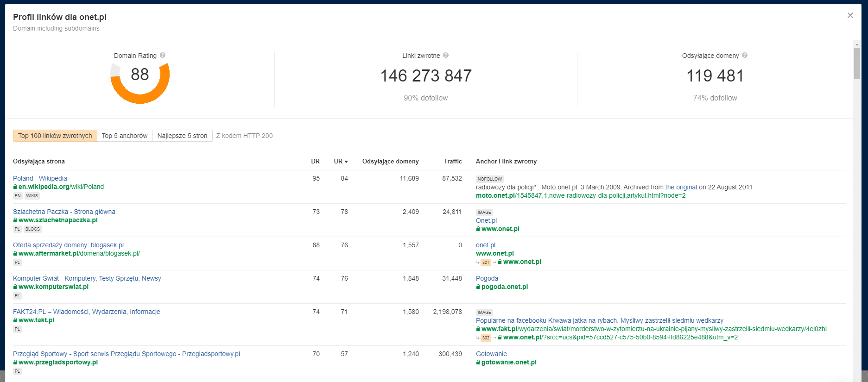
Task: Click the PL tag under www.fakt.pl
Action: point(17,329)
